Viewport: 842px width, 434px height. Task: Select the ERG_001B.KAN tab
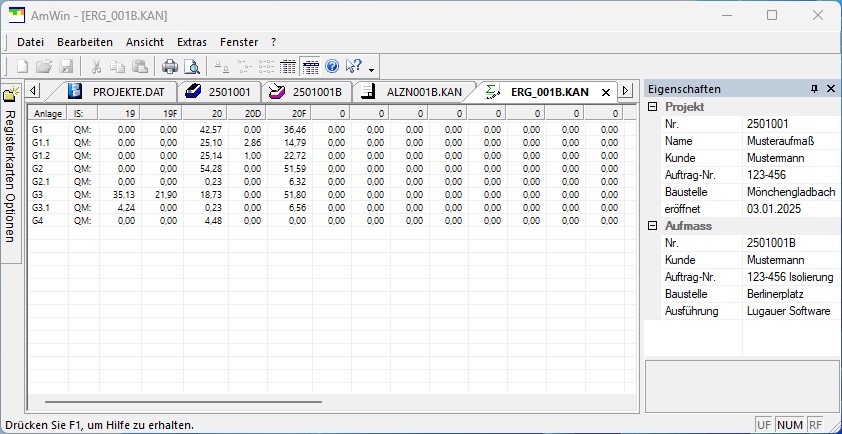(549, 92)
